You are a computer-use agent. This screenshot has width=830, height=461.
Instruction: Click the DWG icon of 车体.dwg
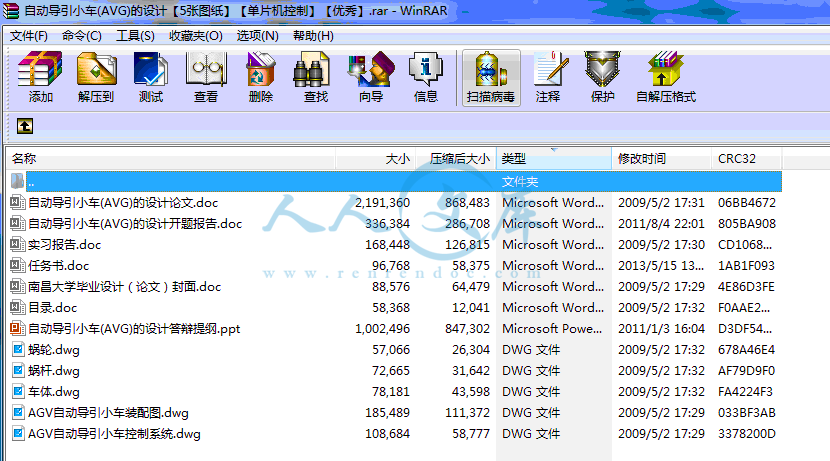click(18, 392)
